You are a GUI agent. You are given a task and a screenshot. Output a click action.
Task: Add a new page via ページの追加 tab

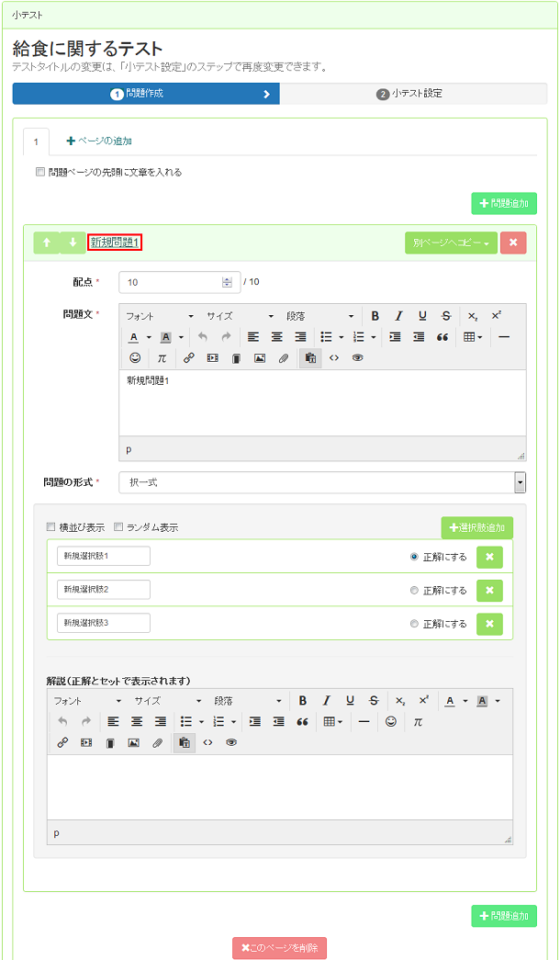pyautogui.click(x=99, y=141)
